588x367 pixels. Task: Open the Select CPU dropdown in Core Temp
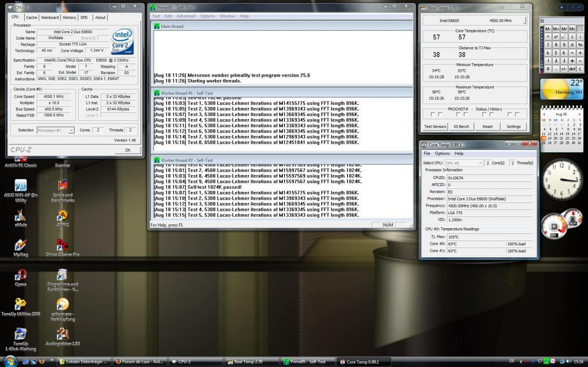click(464, 163)
